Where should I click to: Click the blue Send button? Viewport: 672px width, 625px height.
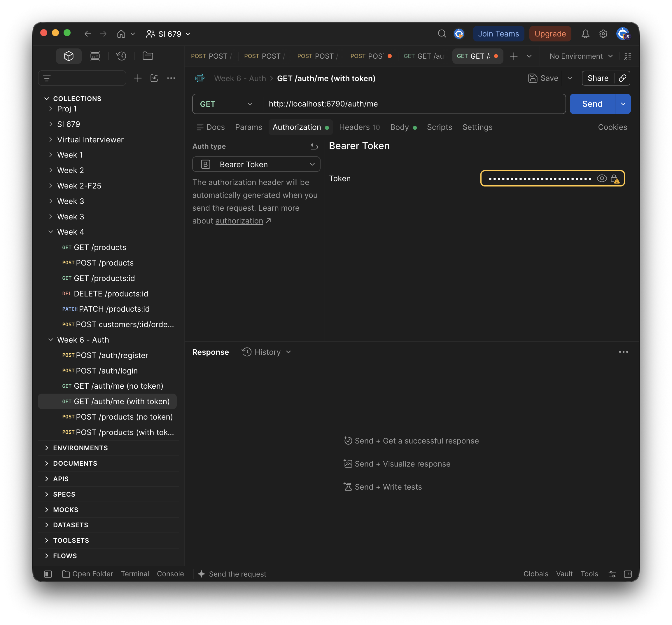[592, 104]
